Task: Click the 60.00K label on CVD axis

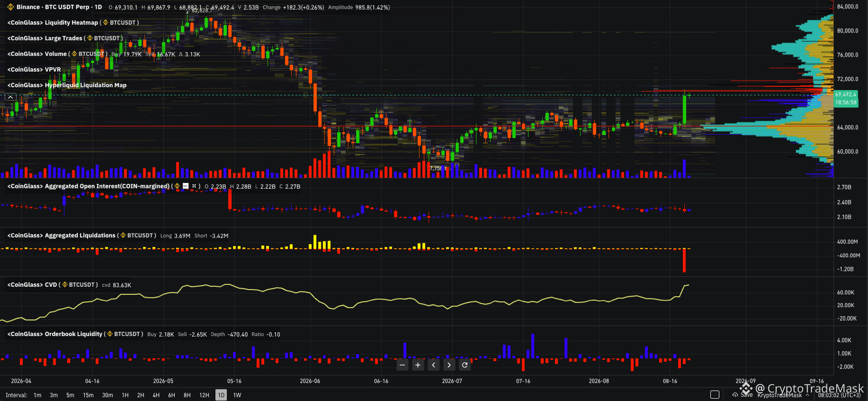Action: point(847,293)
